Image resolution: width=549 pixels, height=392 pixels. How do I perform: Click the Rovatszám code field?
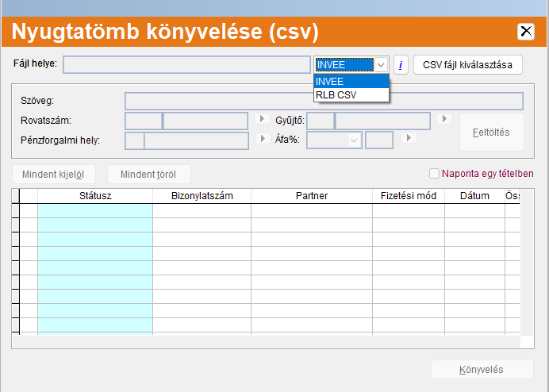pos(144,121)
